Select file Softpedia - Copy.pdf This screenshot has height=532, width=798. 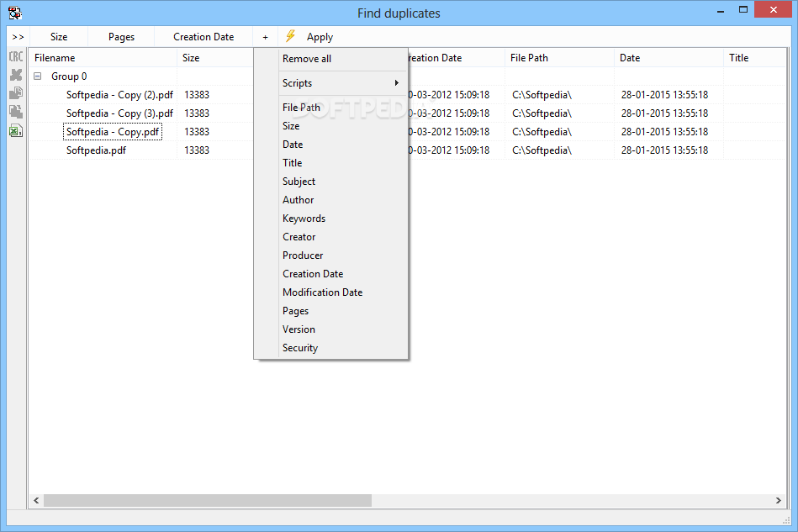113,132
